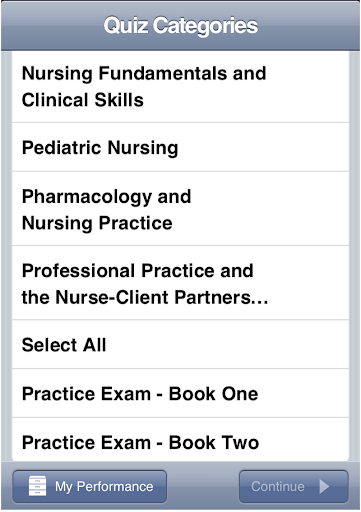Click the Continue button
The height and width of the screenshot is (512, 361).
pos(294,486)
